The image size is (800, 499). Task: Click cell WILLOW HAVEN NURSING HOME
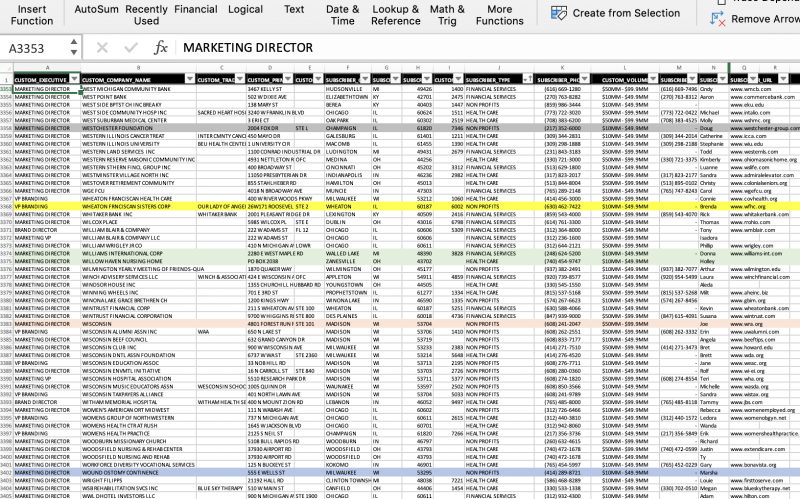[138, 261]
